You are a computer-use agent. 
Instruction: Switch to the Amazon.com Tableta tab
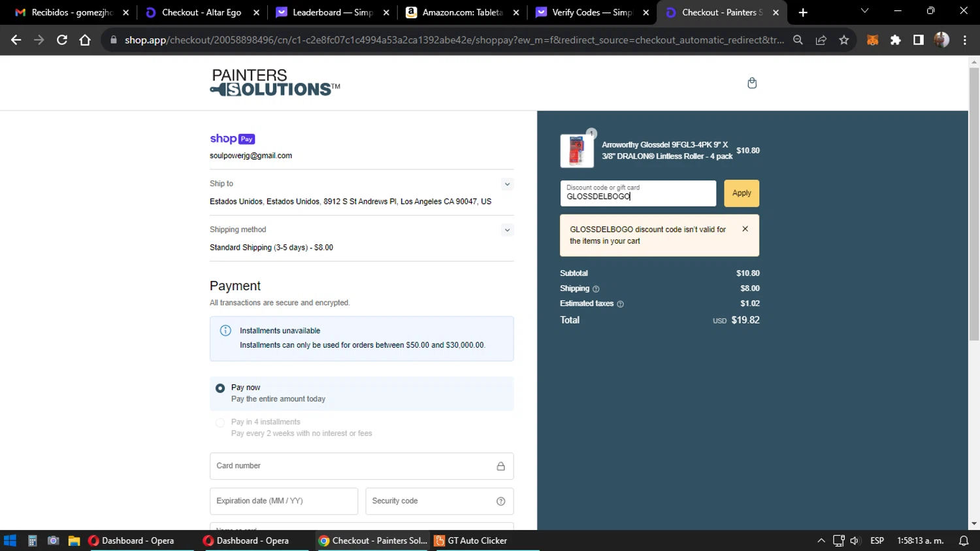coord(461,12)
